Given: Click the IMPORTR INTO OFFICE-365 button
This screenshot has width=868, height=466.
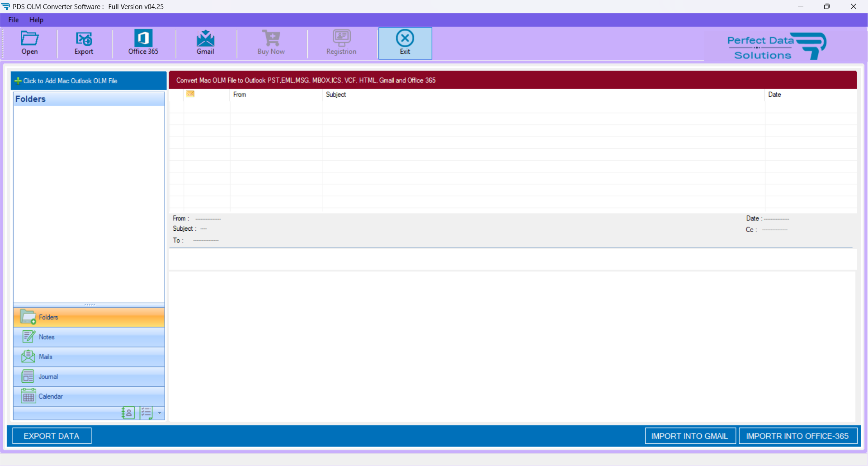Looking at the screenshot, I should pyautogui.click(x=797, y=436).
